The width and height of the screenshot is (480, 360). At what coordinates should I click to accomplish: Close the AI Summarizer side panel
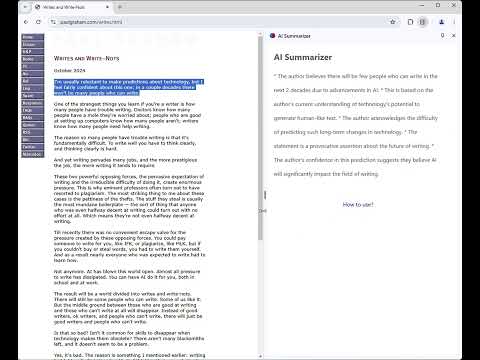(x=454, y=35)
